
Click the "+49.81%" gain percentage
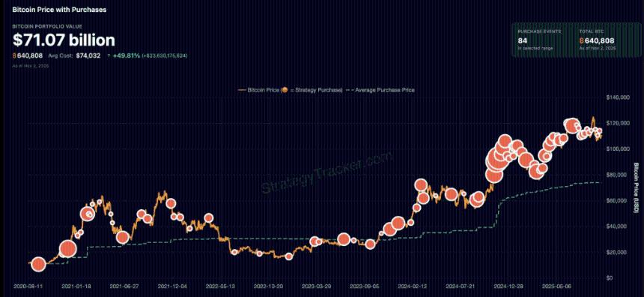tap(126, 55)
